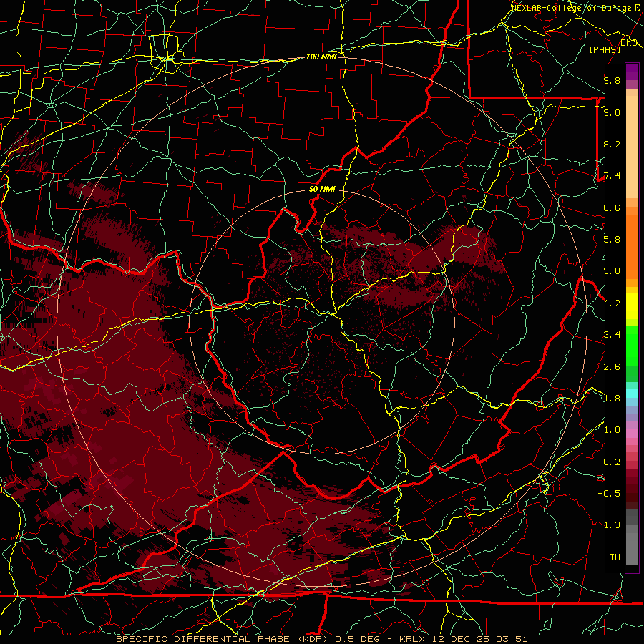
Task: Click the "KRLX" station ID in the caption
Action: pos(413,639)
